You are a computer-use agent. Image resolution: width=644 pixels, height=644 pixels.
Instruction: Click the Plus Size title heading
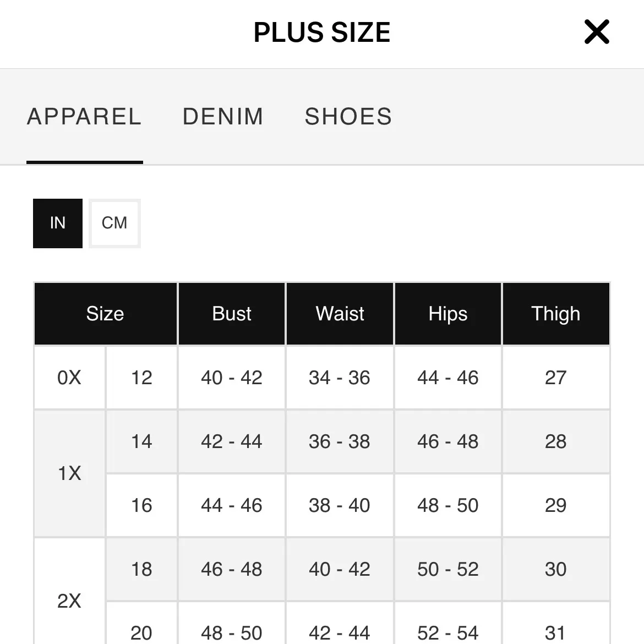coord(322,32)
